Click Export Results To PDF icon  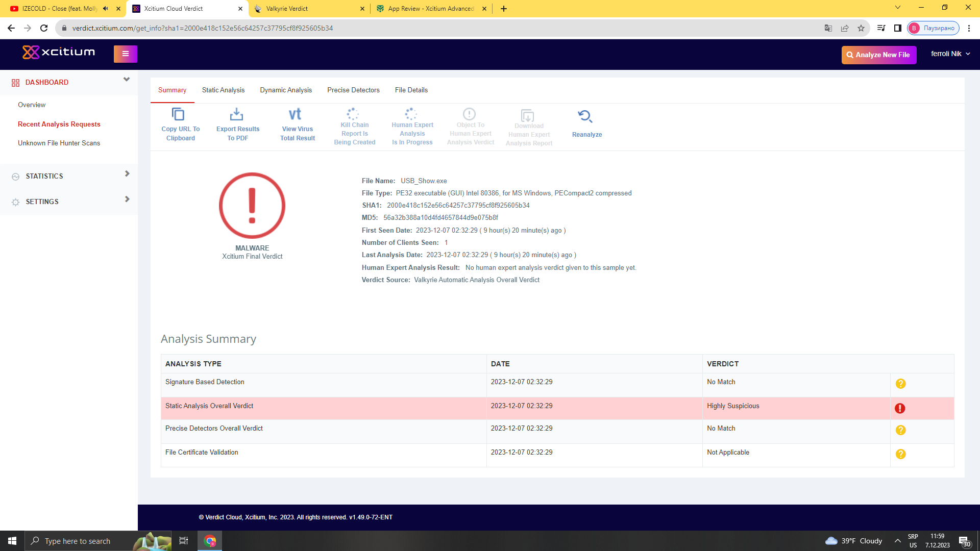click(x=236, y=114)
